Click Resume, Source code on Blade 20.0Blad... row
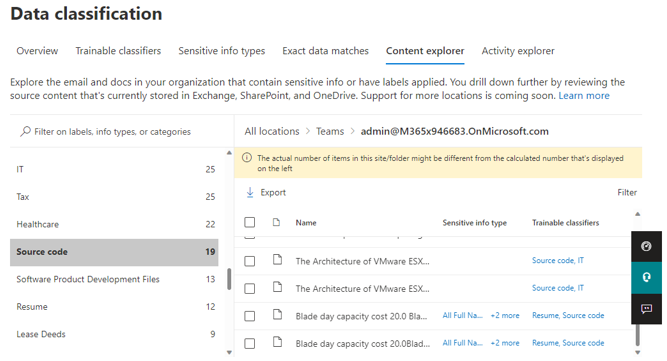This screenshot has width=667, height=361. pos(568,343)
